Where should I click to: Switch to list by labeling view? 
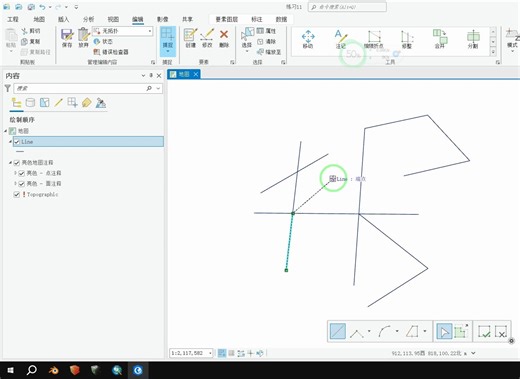[x=87, y=103]
